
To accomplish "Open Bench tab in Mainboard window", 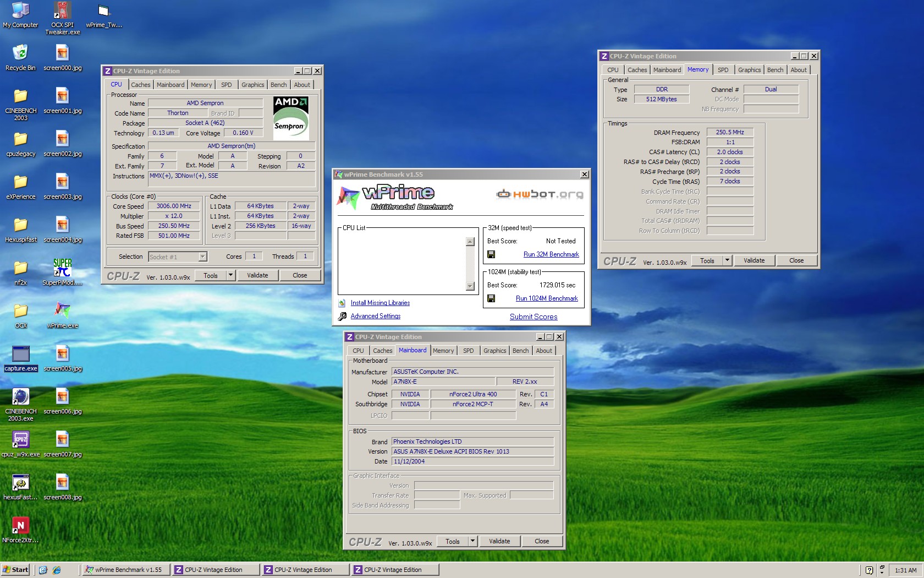I will 520,351.
